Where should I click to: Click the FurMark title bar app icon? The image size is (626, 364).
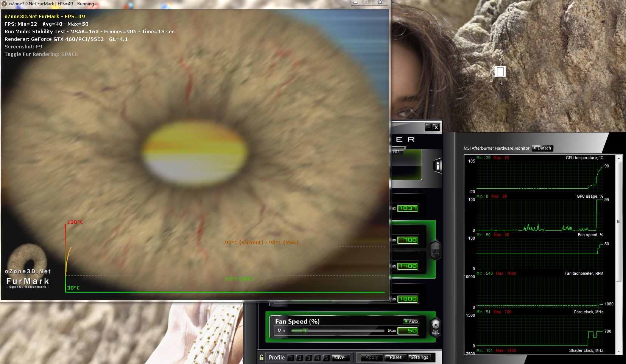4,3
